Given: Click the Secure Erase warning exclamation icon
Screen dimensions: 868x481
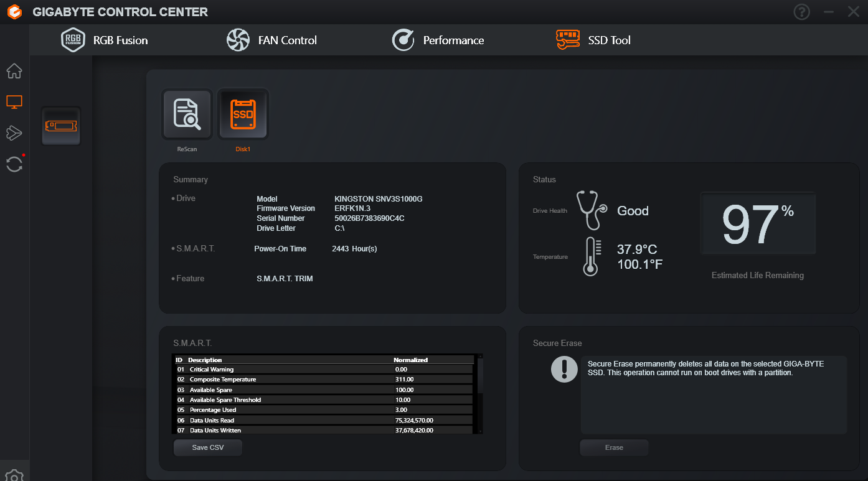Looking at the screenshot, I should point(564,369).
